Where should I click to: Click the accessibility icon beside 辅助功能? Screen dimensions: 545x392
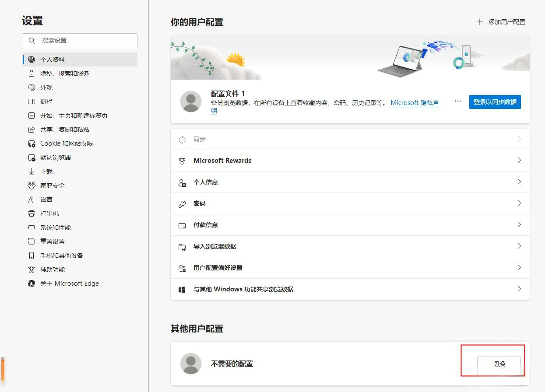point(31,269)
